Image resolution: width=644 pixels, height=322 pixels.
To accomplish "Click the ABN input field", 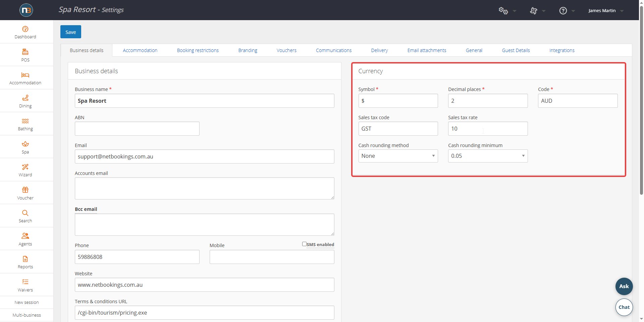I will click(x=137, y=129).
